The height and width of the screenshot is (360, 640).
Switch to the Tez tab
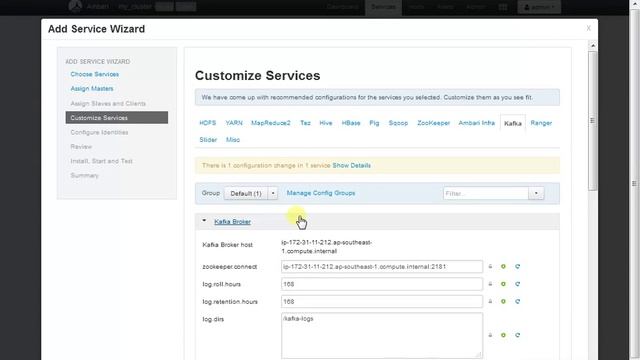click(x=305, y=123)
